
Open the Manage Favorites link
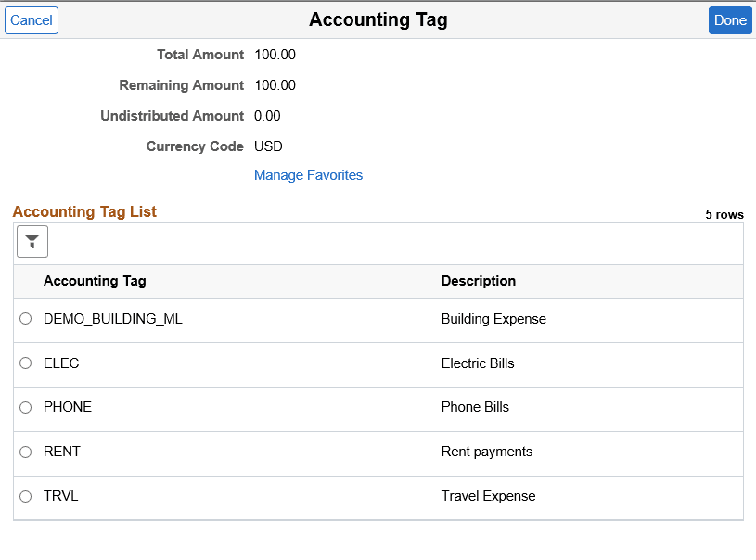308,174
